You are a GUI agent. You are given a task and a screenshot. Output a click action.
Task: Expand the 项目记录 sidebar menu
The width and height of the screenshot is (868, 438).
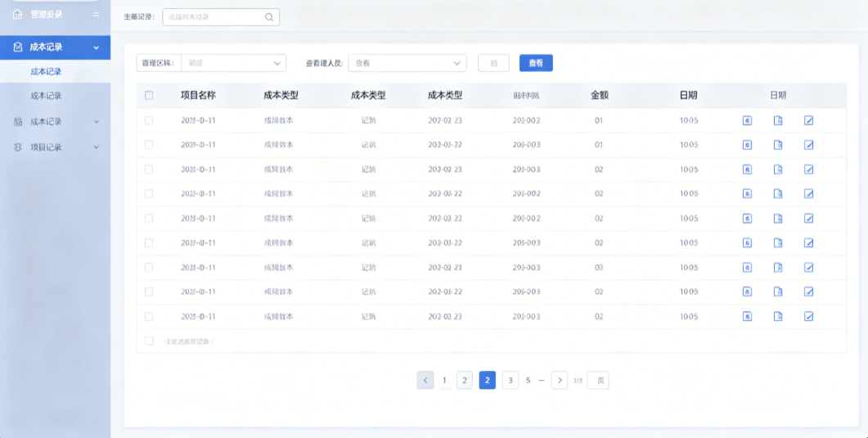coord(56,147)
